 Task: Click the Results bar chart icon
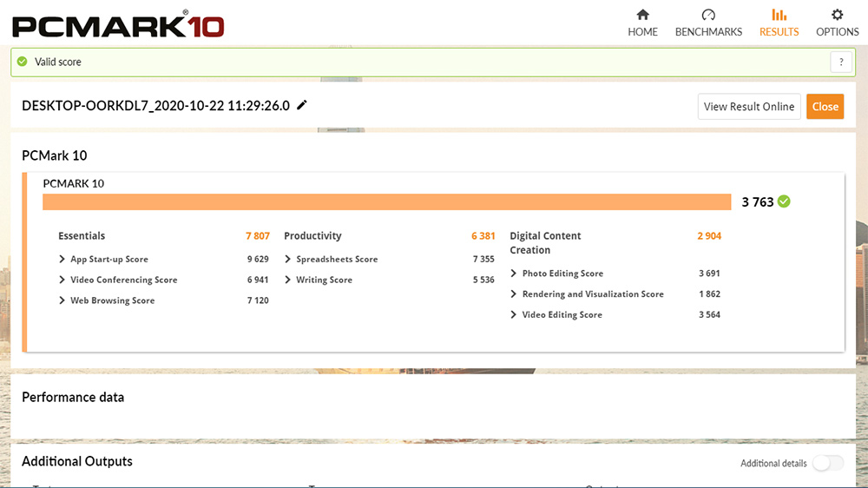[x=779, y=15]
